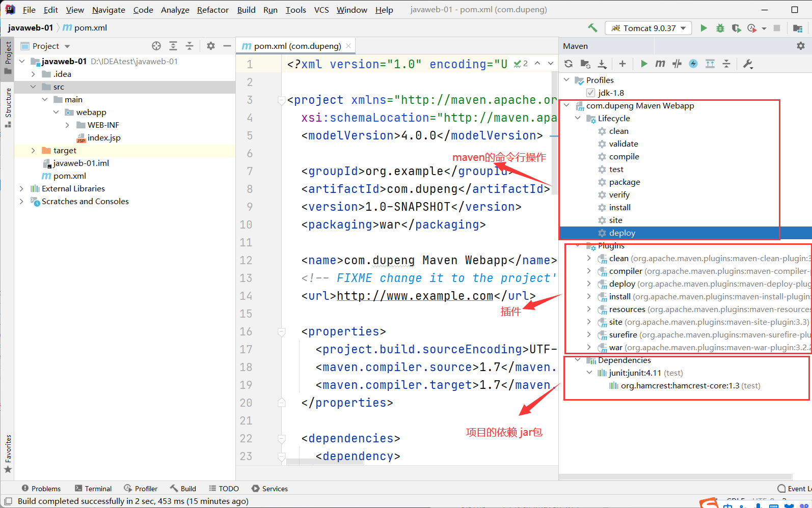The width and height of the screenshot is (812, 508).
Task: Run Tomcat with the green play icon
Action: pyautogui.click(x=703, y=28)
